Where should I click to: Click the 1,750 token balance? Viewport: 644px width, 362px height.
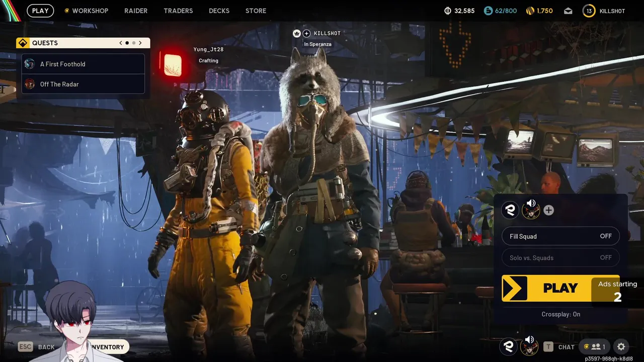(x=544, y=11)
